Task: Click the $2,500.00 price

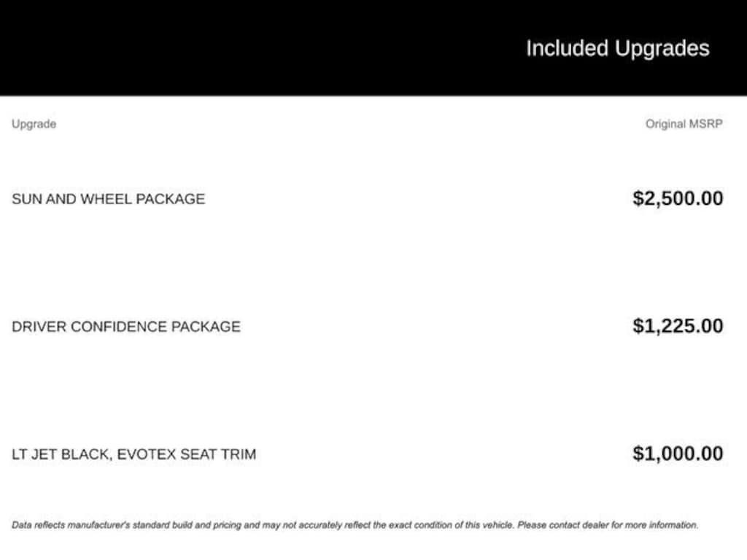Action: [x=678, y=198]
